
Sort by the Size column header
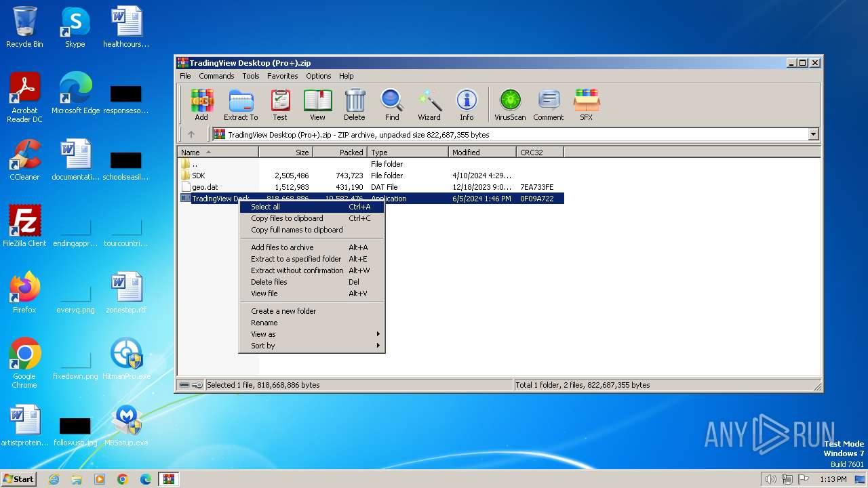(x=285, y=152)
